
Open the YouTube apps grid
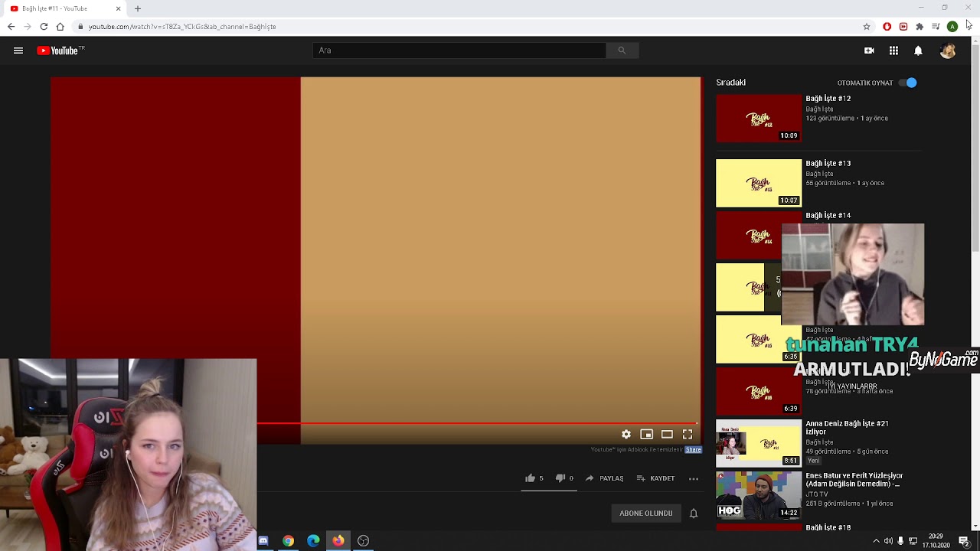click(x=893, y=51)
